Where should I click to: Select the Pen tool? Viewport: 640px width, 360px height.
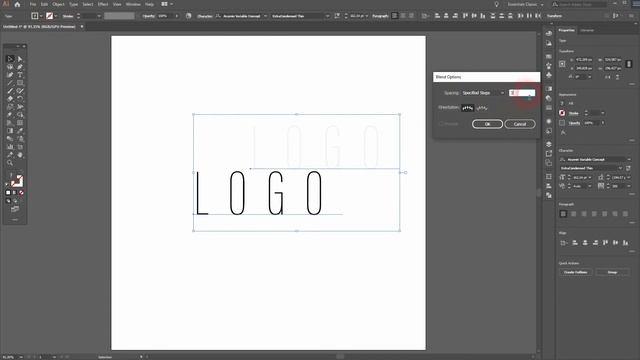[20, 67]
